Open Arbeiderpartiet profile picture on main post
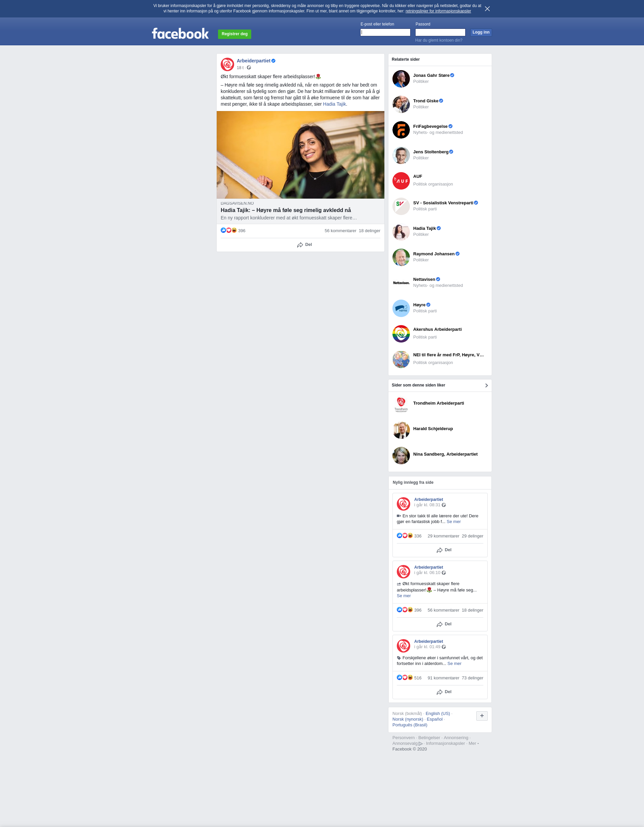644x827 pixels. click(x=227, y=64)
